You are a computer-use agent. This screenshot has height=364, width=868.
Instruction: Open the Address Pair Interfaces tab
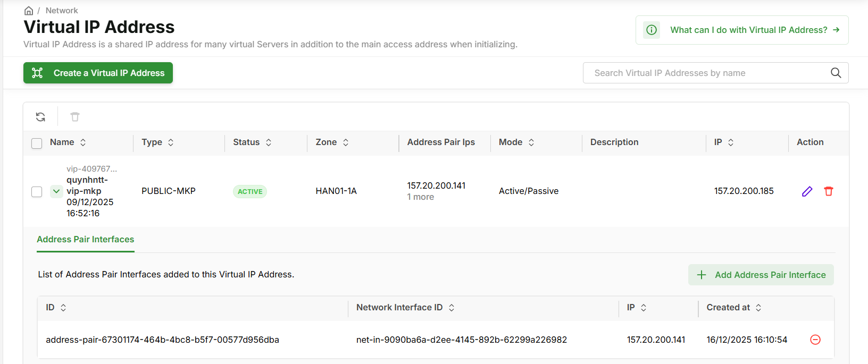(85, 240)
